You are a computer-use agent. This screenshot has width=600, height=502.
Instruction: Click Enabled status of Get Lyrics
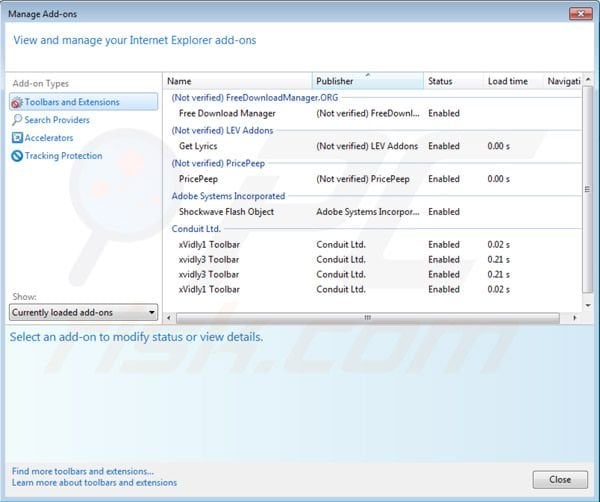pos(443,146)
